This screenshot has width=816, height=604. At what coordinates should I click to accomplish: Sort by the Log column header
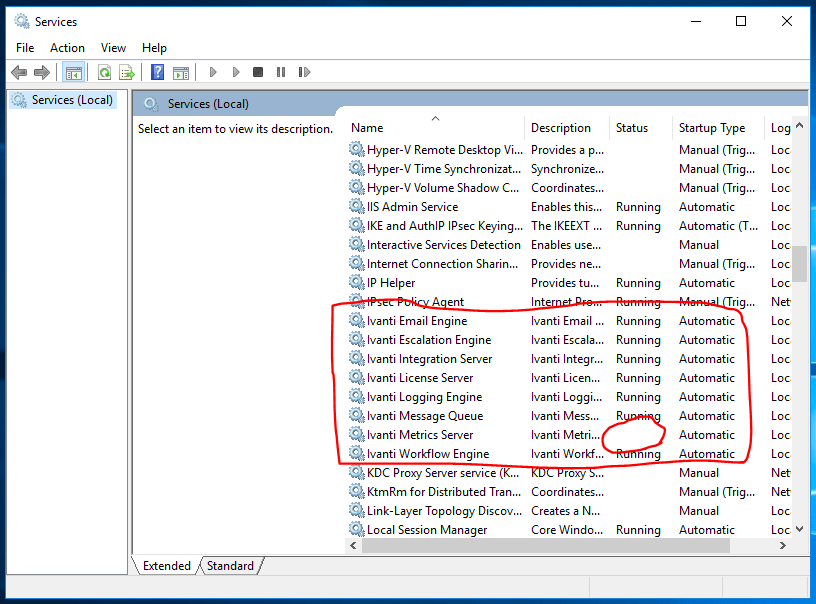click(x=779, y=128)
